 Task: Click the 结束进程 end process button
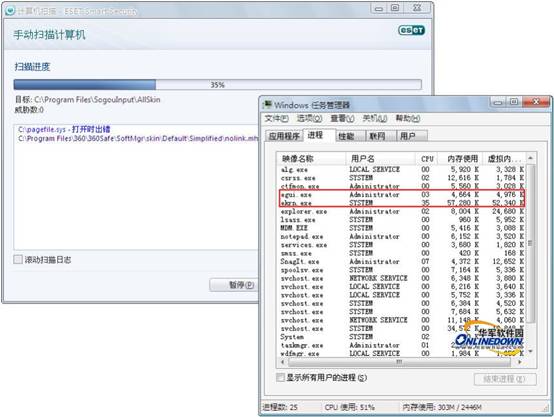[505, 379]
